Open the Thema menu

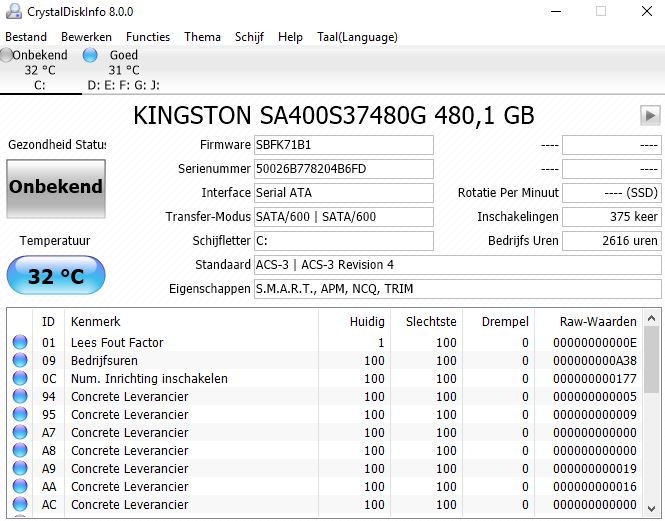pos(202,37)
